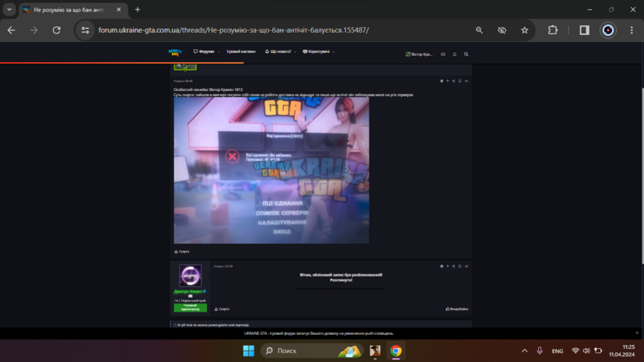Open Chrome extensions puzzle icon
This screenshot has height=362, width=644.
click(553, 30)
